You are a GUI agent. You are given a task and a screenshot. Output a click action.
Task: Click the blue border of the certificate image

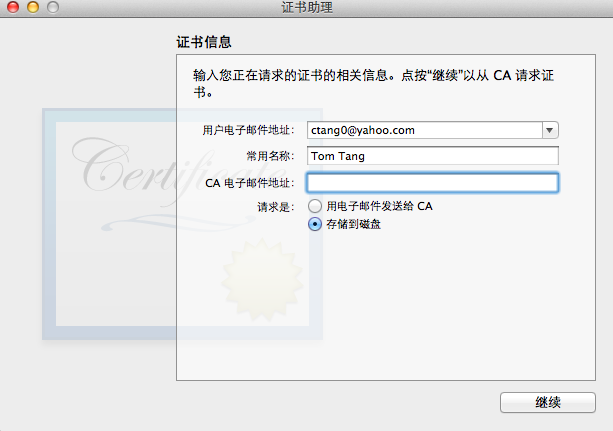click(49, 224)
